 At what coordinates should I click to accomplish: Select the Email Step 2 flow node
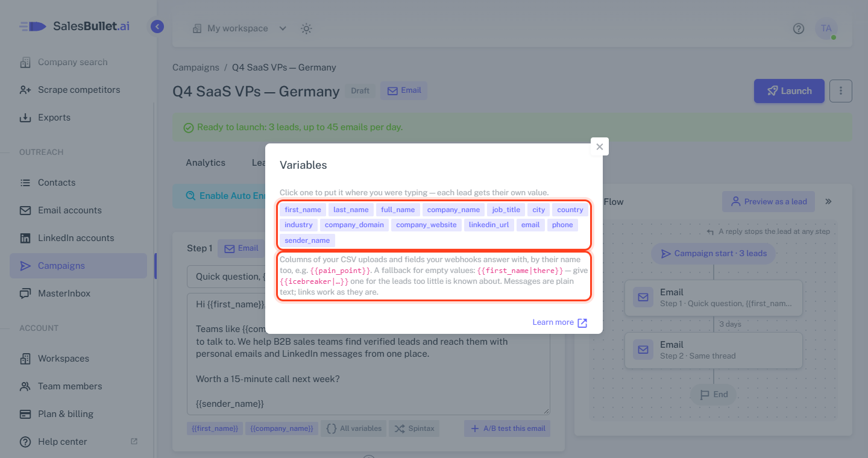(714, 350)
